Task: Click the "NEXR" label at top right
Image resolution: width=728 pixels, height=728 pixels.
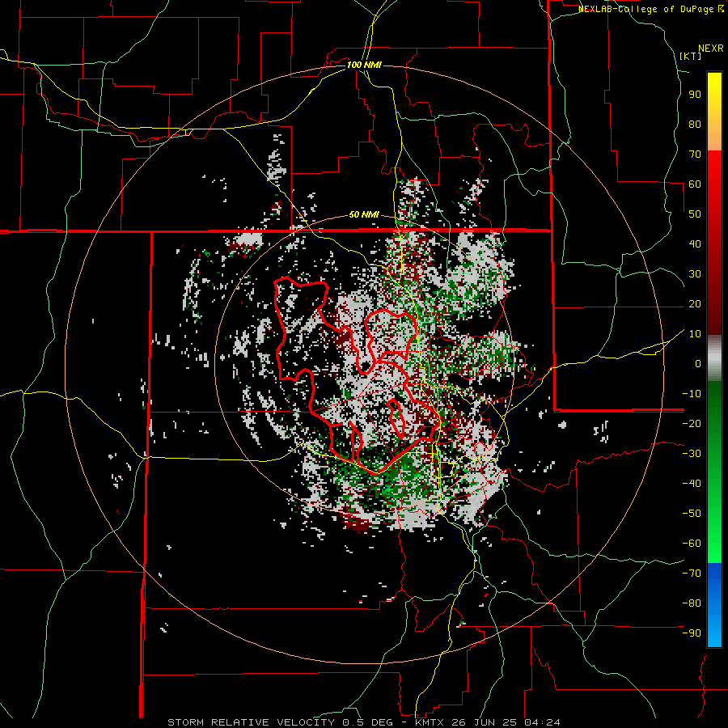Action: coord(711,49)
